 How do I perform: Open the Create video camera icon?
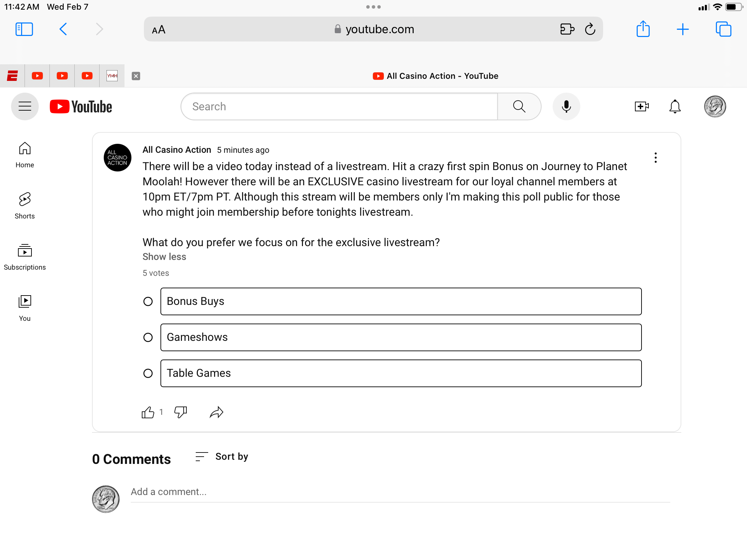(642, 106)
